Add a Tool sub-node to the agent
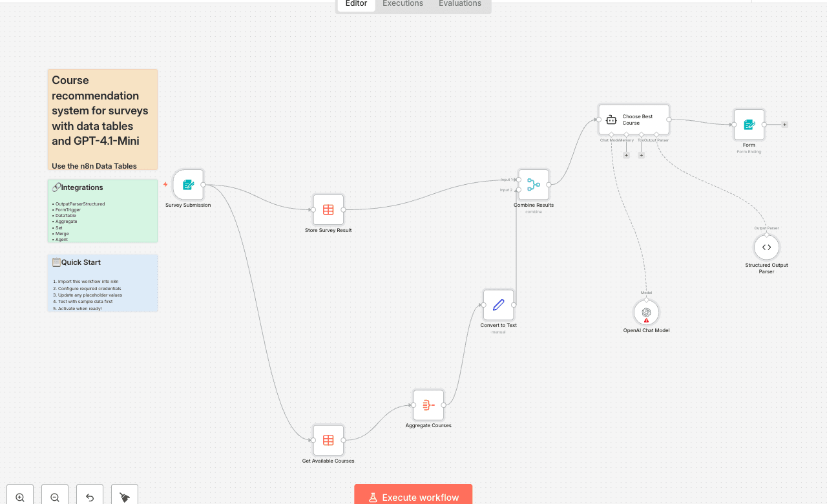This screenshot has height=504, width=827. point(641,155)
